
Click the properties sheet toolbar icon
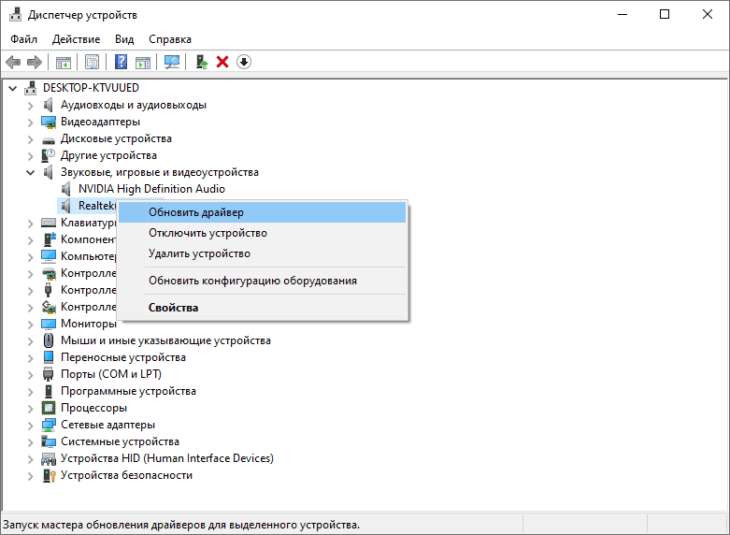point(92,62)
